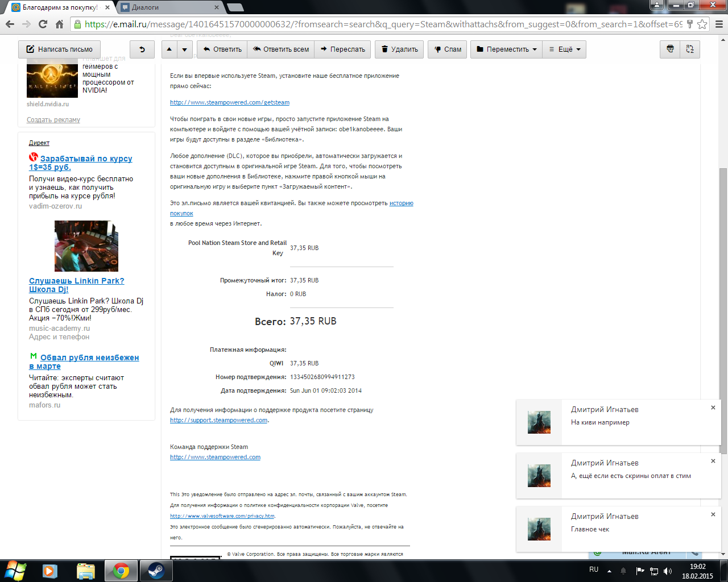
Task: Open www.steampowered.com link
Action: tap(215, 457)
